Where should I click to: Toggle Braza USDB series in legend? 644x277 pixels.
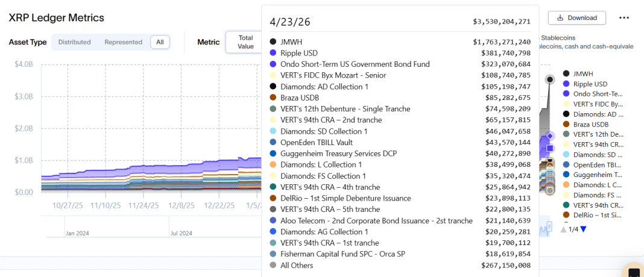tap(590, 124)
